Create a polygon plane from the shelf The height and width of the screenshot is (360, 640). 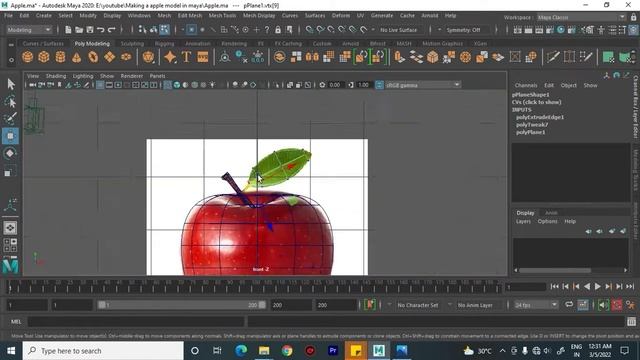[109, 57]
